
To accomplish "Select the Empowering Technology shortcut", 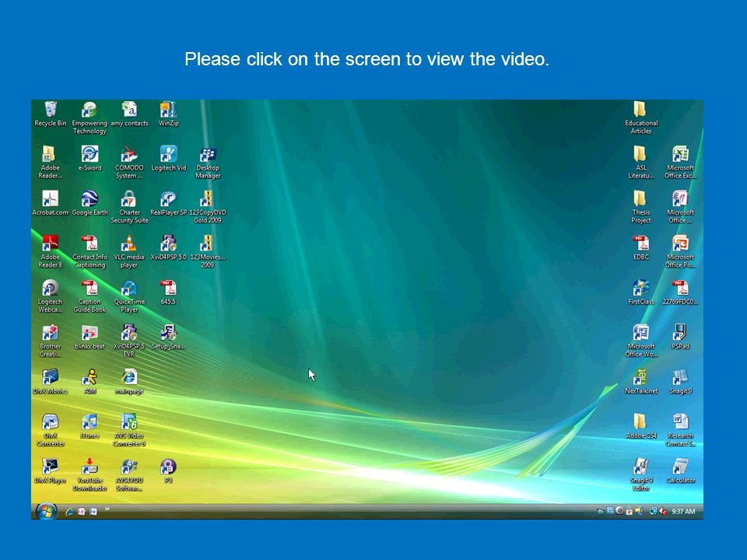I will tap(89, 117).
